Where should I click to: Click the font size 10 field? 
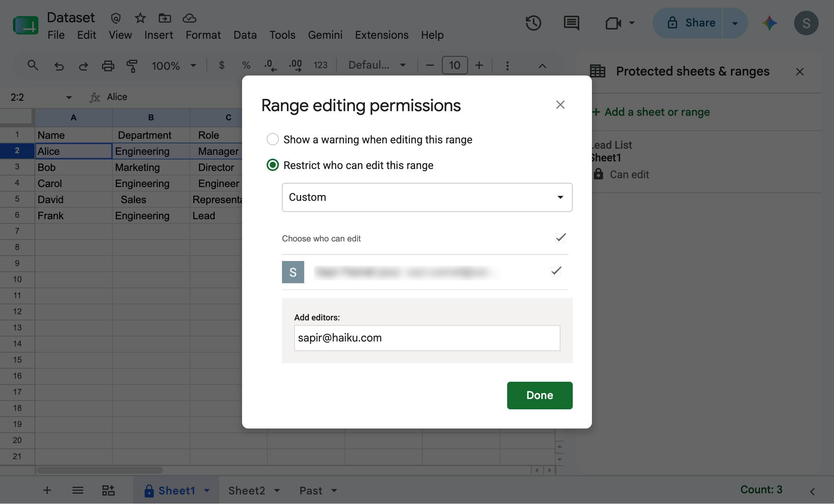[455, 66]
